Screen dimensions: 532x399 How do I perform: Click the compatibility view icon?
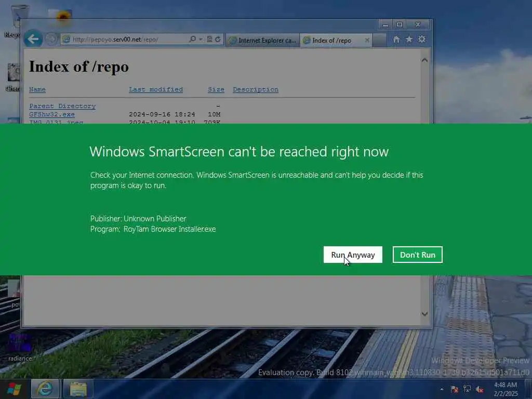tap(210, 39)
